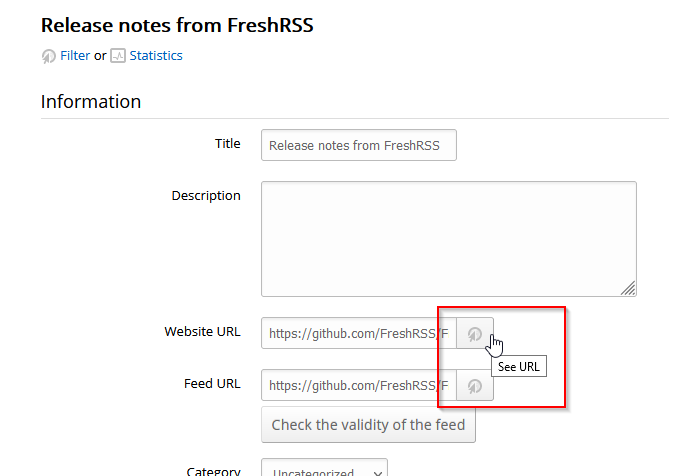Image resolution: width=693 pixels, height=476 pixels.
Task: Click the Title text field
Action: pos(358,145)
